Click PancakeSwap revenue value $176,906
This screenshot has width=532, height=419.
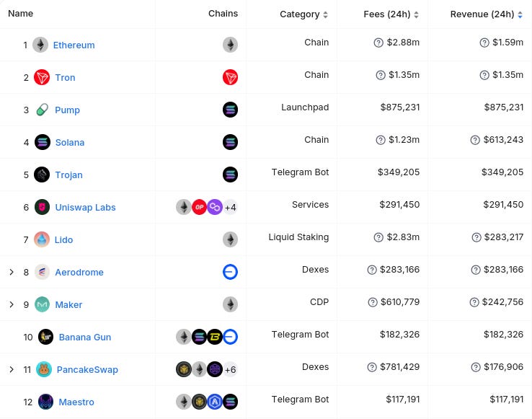pyautogui.click(x=504, y=367)
